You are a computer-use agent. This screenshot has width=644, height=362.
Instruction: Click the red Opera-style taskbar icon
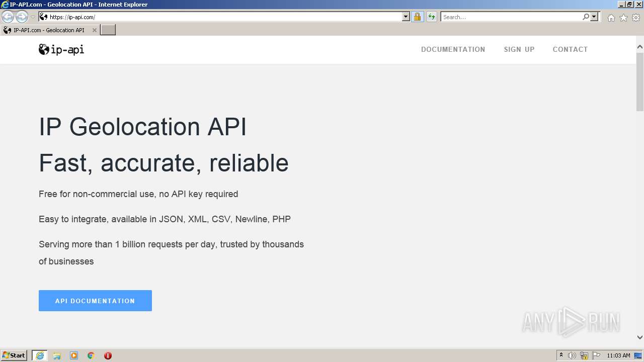pos(108,355)
